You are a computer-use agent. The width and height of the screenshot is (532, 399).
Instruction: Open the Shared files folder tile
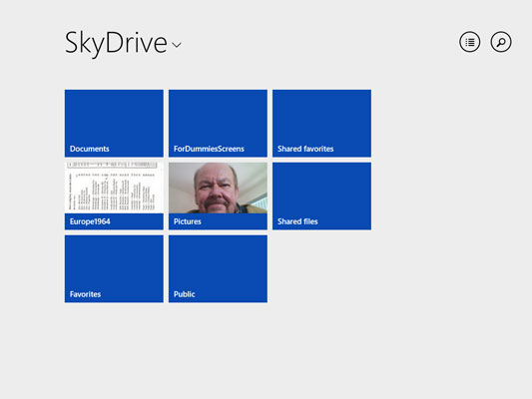point(321,196)
